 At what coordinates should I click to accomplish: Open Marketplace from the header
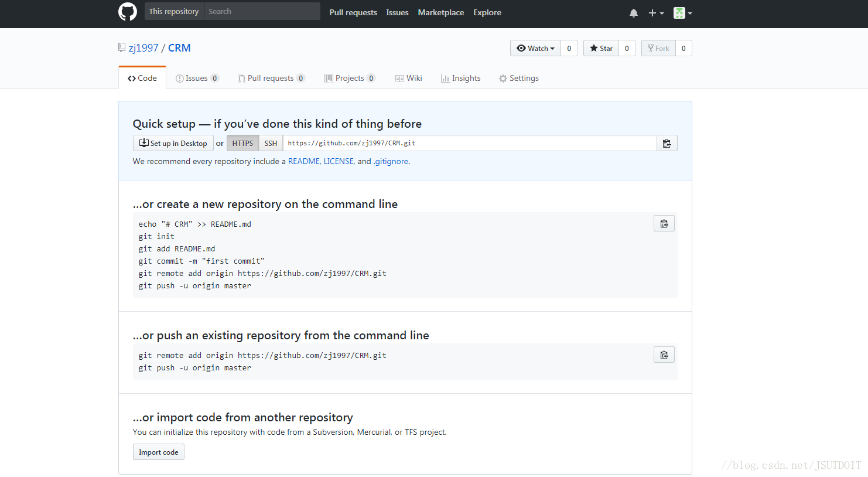441,12
